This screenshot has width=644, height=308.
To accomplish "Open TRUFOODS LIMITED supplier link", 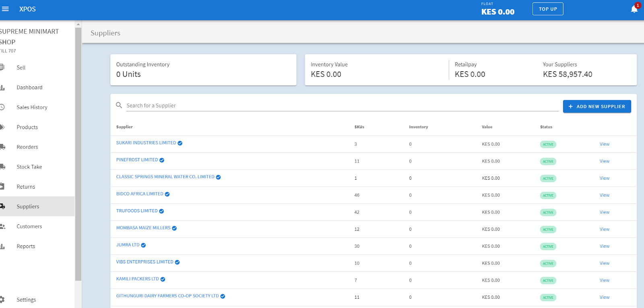I will 137,211.
